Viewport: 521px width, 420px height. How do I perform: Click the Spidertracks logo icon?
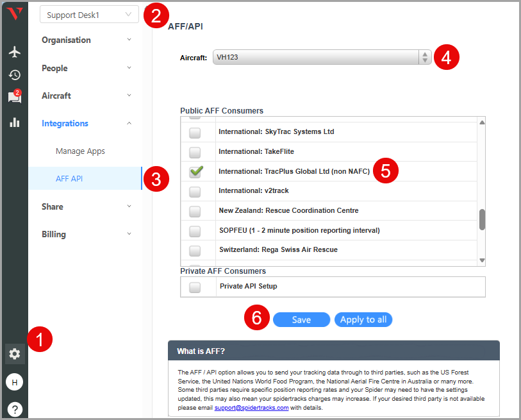coord(14,14)
